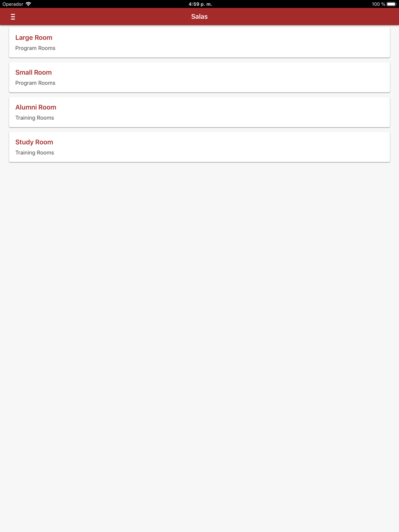Open the Small Room card
The height and width of the screenshot is (532, 399).
click(x=199, y=77)
